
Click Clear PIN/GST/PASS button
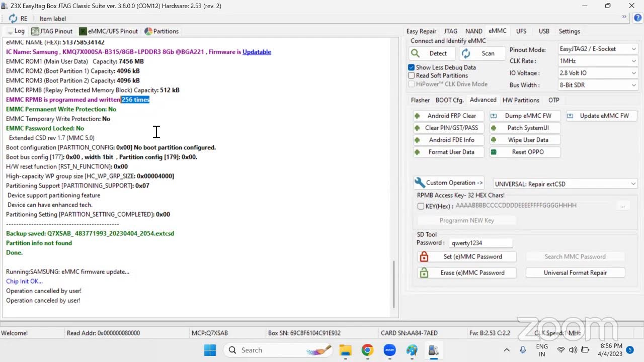[x=448, y=128]
